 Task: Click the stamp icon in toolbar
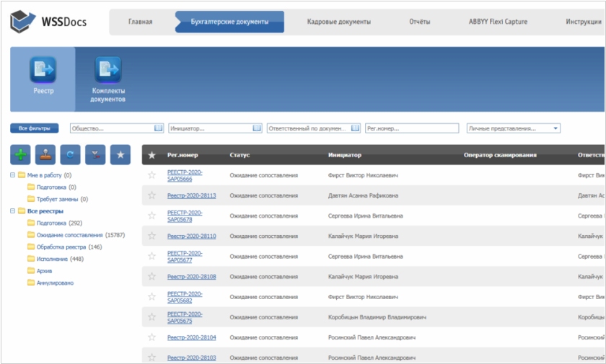45,154
